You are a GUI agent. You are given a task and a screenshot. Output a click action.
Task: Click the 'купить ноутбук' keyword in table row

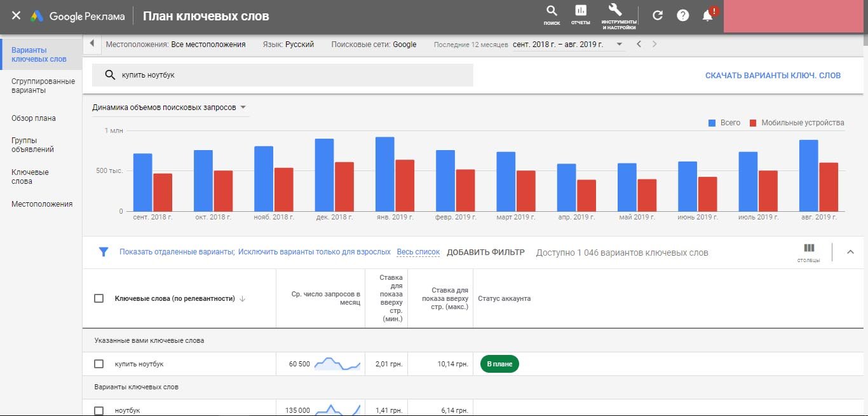(x=139, y=364)
